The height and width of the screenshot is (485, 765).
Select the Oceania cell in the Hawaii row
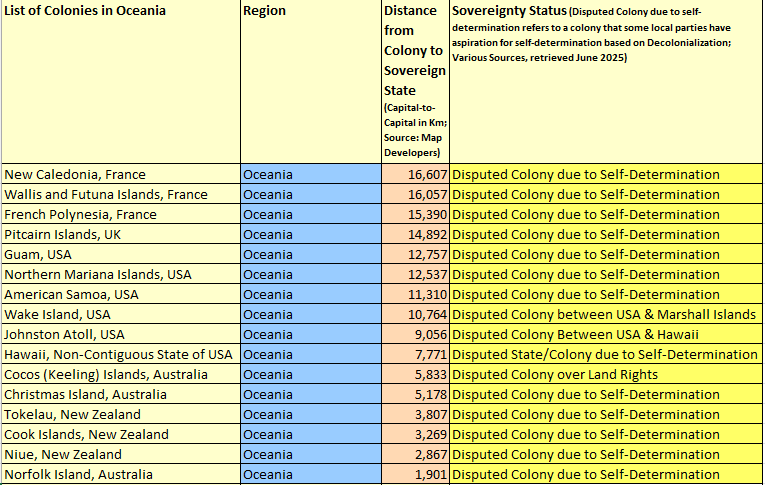311,354
